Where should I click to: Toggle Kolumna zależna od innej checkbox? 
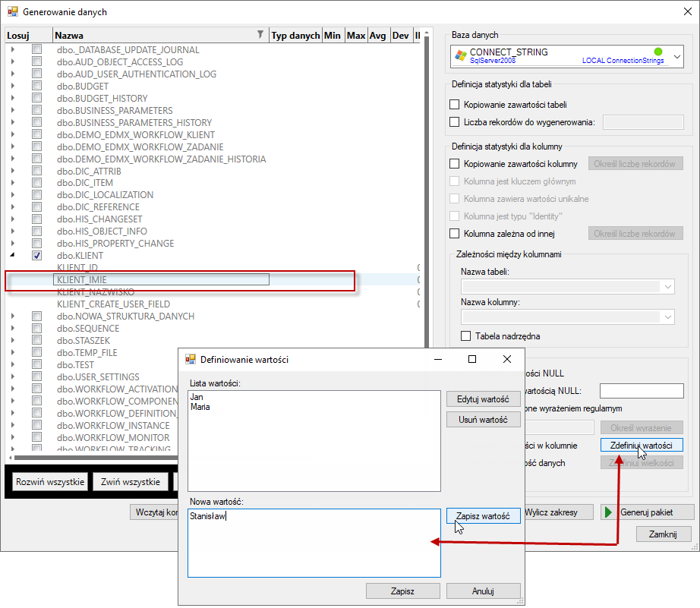[x=455, y=234]
